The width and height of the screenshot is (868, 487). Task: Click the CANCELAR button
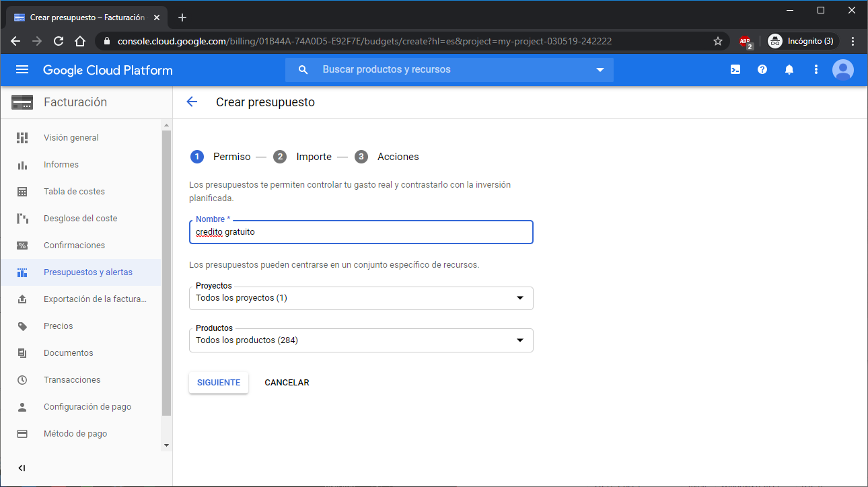coord(287,383)
